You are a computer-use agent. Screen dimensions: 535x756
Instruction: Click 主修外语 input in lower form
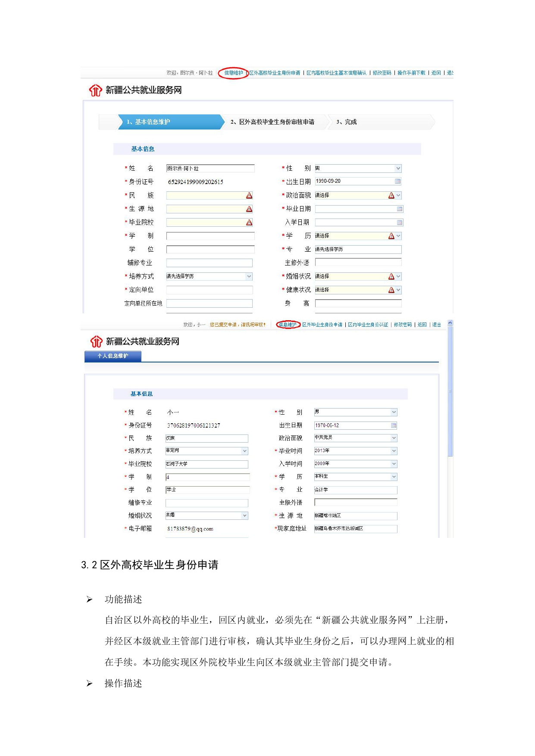(356, 503)
